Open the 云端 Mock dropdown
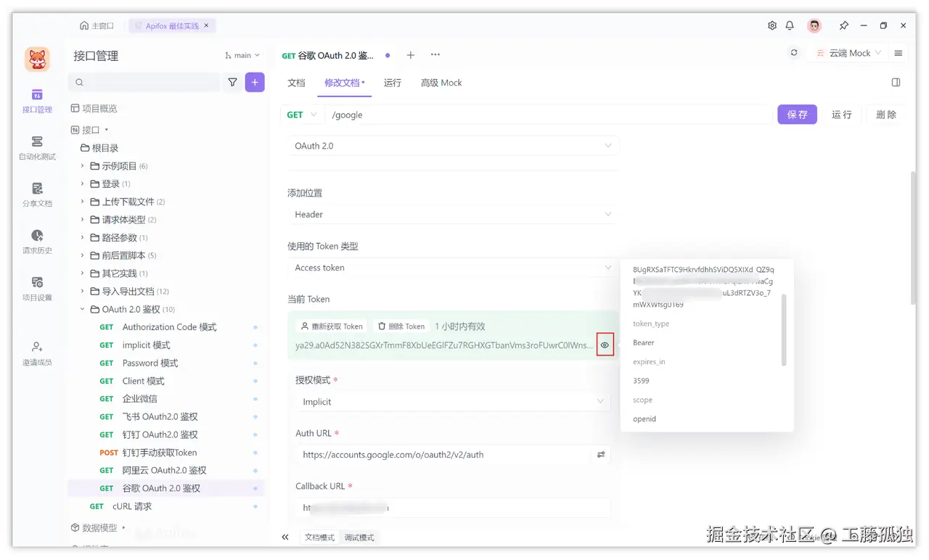This screenshot has width=929, height=560. pos(847,52)
